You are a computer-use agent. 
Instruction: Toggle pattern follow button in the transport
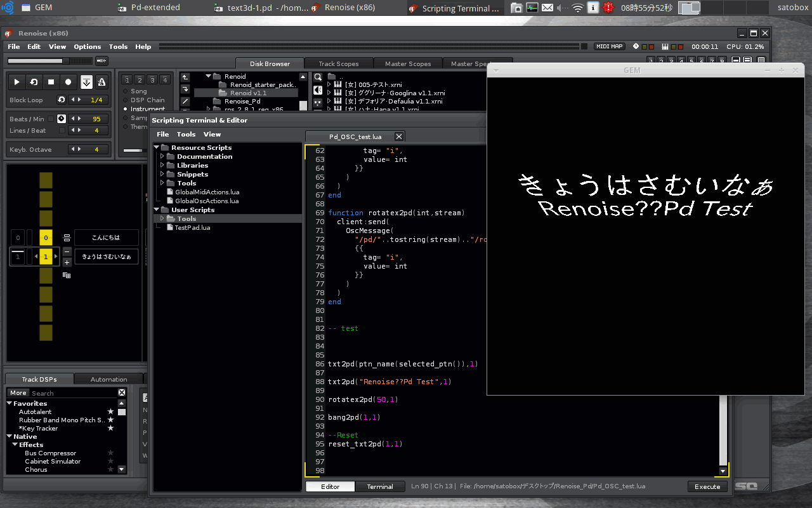pyautogui.click(x=86, y=82)
